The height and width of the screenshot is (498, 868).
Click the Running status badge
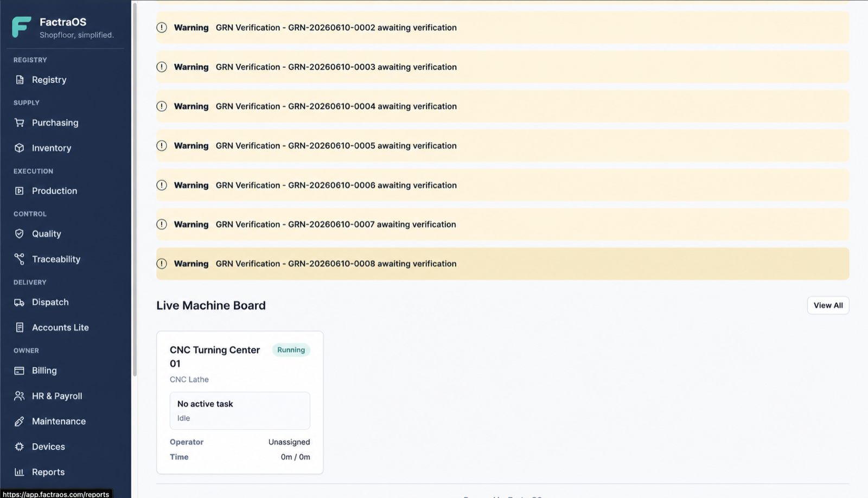point(291,350)
